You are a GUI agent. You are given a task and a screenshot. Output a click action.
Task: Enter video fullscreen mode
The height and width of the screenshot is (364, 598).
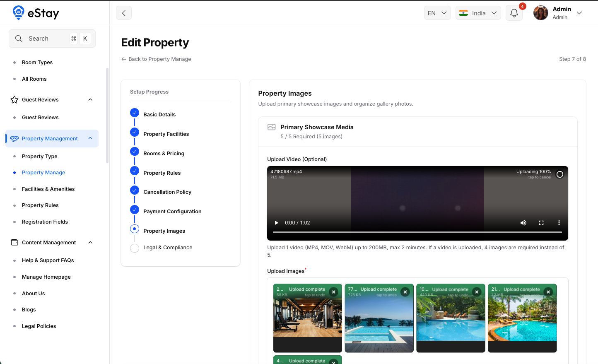coord(541,223)
